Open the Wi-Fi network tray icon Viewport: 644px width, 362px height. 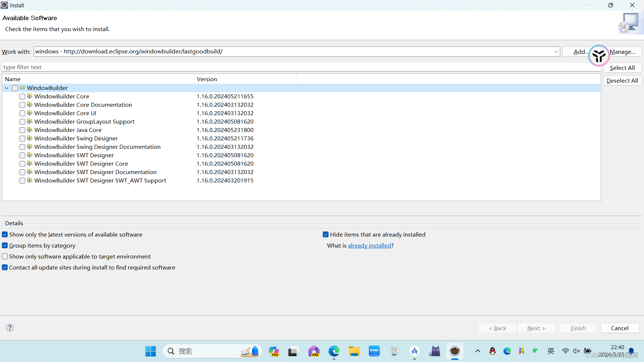pyautogui.click(x=565, y=351)
